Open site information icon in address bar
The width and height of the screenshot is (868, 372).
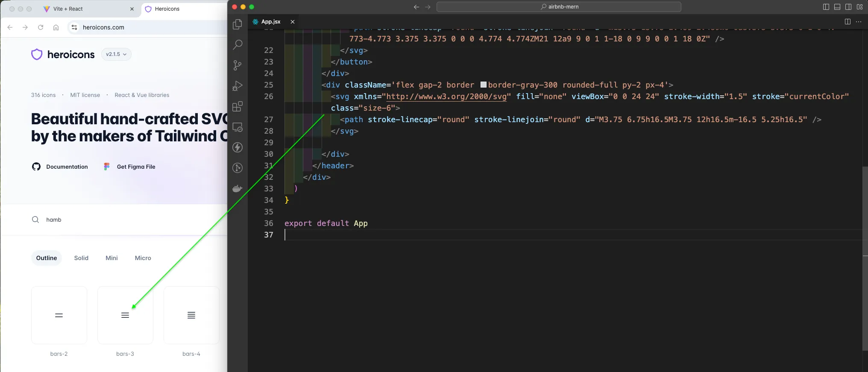[74, 27]
